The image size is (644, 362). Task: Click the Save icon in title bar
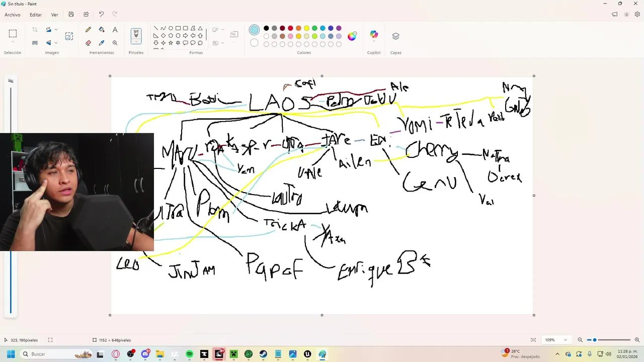tap(71, 15)
